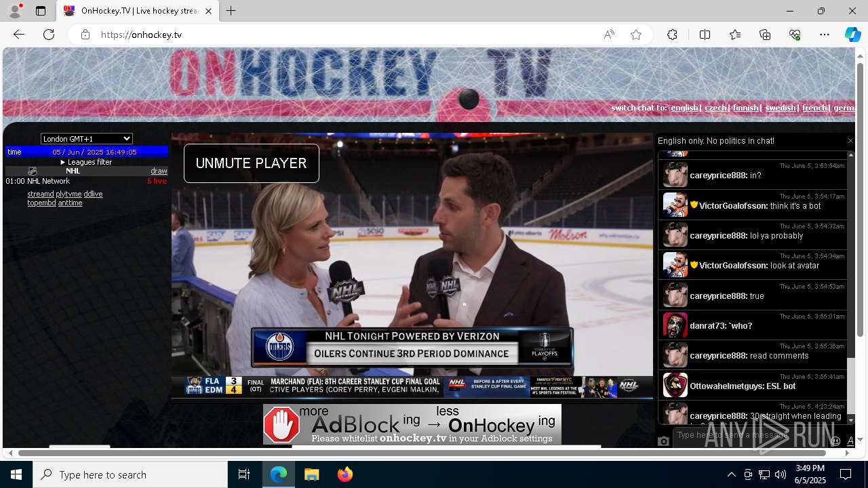
Task: Click the NHL league logo icon
Action: [x=33, y=171]
